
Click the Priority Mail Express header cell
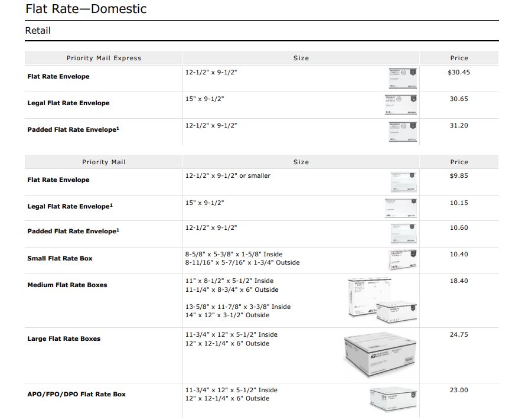tap(103, 58)
